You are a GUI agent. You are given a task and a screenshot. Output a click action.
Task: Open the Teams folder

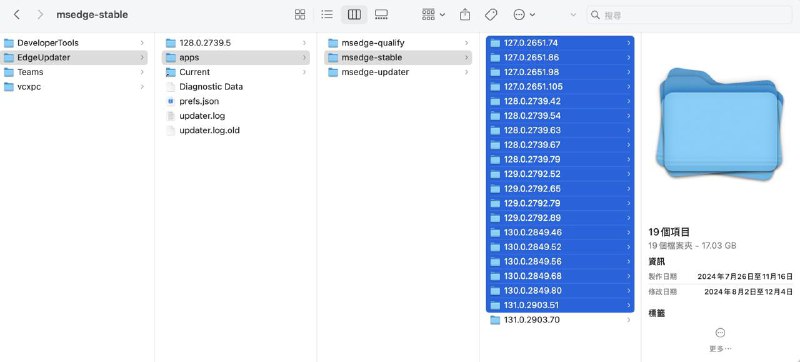(x=74, y=72)
